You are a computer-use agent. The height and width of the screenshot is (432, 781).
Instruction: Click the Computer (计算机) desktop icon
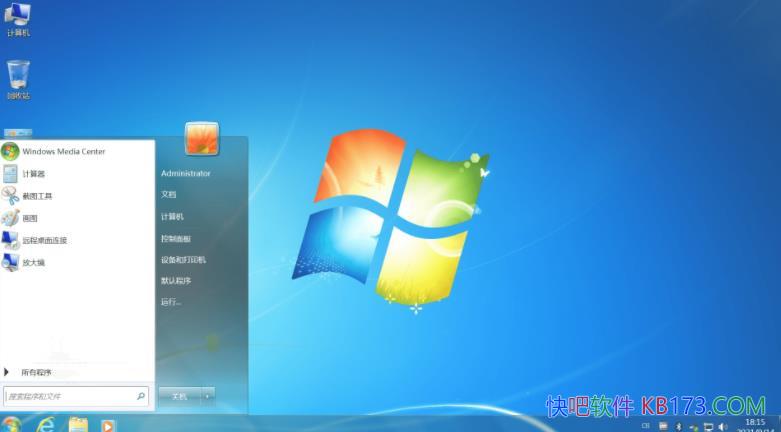18,18
